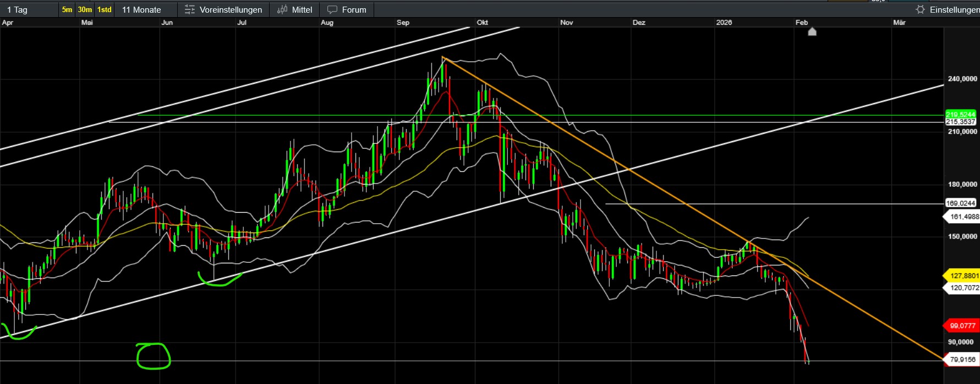980x384 pixels.
Task: Click the green circle drawing on the chart
Action: [154, 356]
